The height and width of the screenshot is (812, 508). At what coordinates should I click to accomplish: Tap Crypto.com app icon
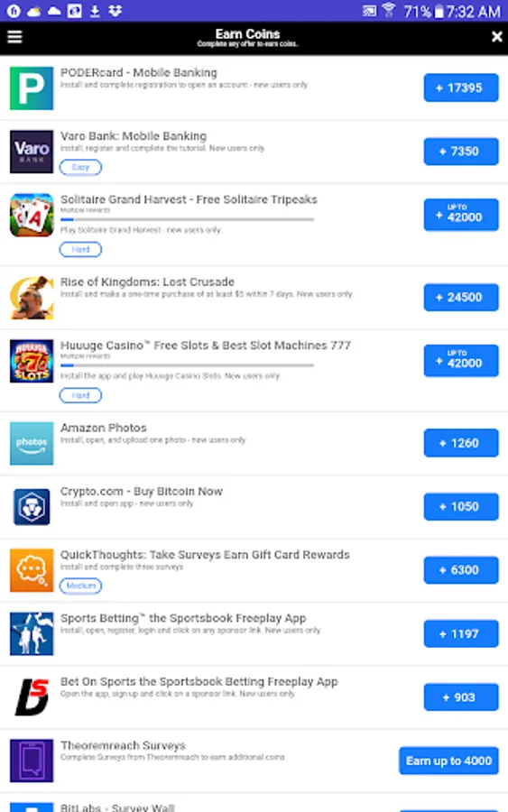tap(32, 507)
